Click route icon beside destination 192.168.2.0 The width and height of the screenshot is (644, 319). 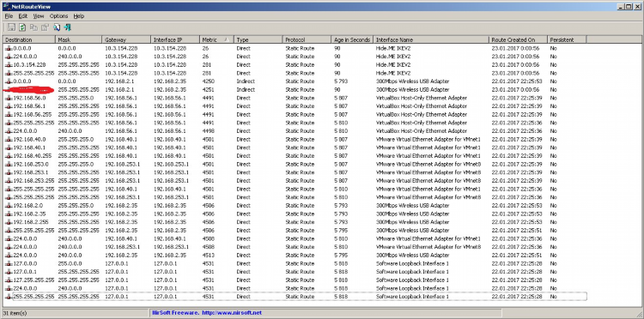click(x=9, y=206)
